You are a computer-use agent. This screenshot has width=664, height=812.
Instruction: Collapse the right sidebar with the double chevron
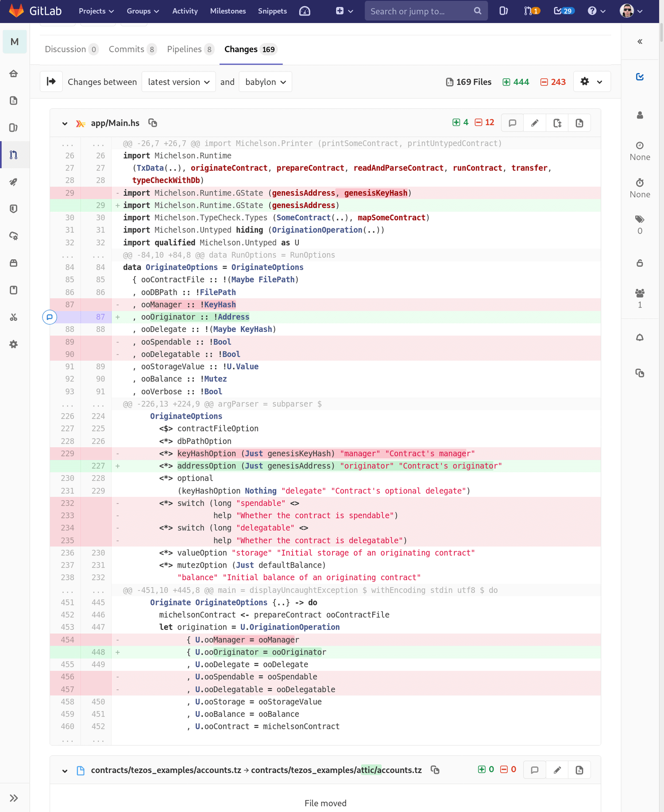(x=640, y=42)
